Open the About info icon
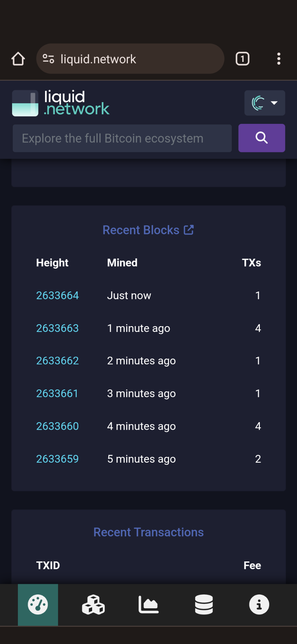This screenshot has height=644, width=297. tap(259, 604)
